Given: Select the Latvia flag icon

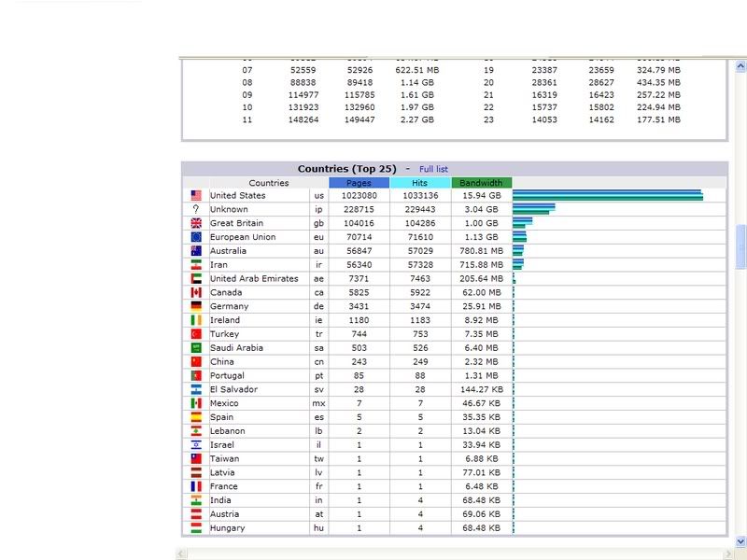Looking at the screenshot, I should pos(196,472).
